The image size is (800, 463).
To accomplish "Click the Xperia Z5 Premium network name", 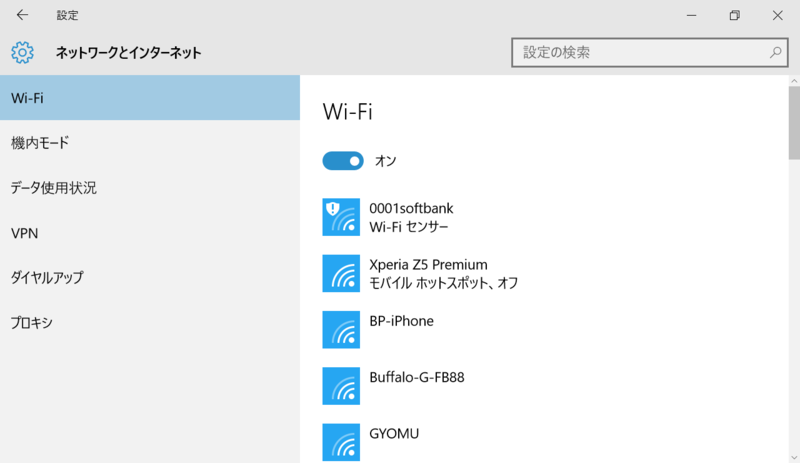I will click(x=428, y=264).
